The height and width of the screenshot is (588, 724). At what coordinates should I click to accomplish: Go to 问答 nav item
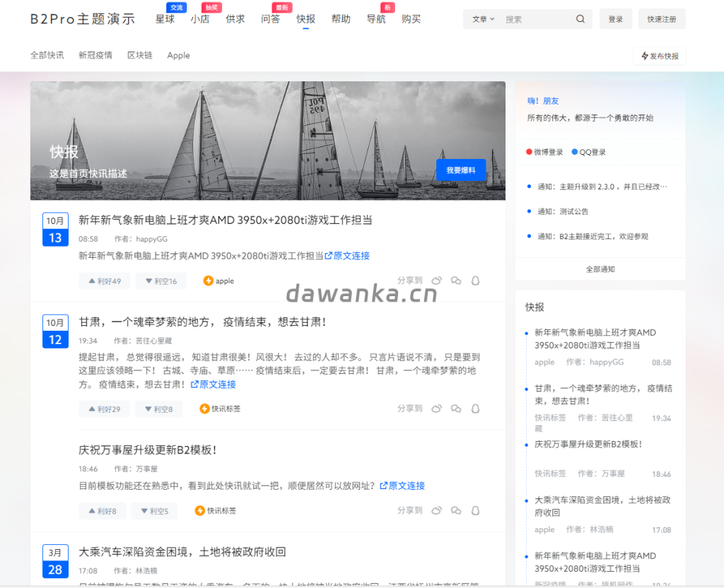270,19
